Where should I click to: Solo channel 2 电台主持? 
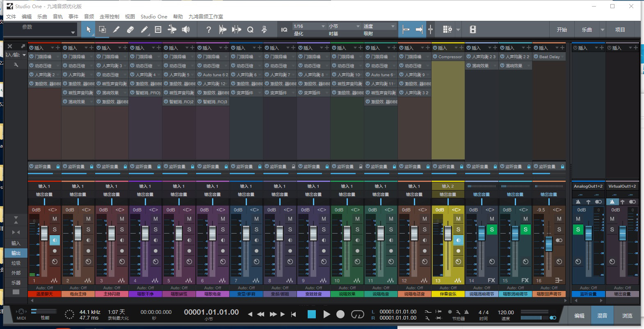(88, 229)
